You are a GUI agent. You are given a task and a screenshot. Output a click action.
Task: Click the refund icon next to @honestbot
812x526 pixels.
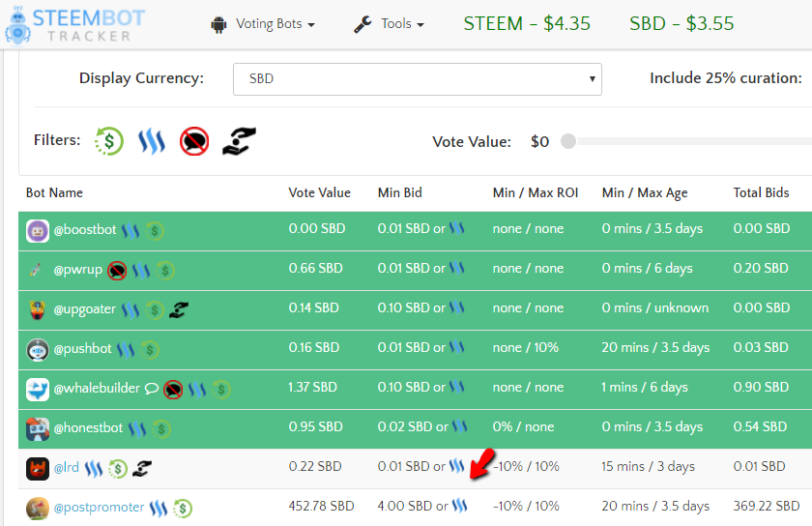161,429
